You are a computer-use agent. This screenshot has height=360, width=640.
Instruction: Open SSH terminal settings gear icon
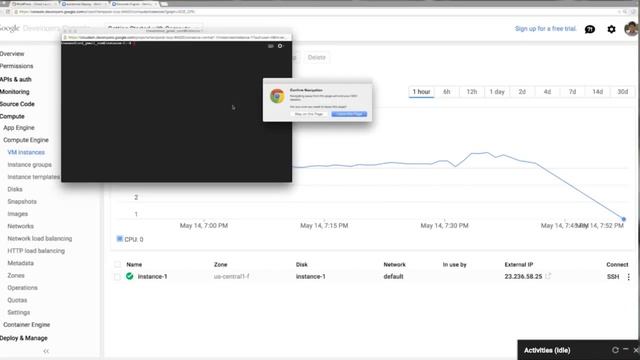[280, 46]
